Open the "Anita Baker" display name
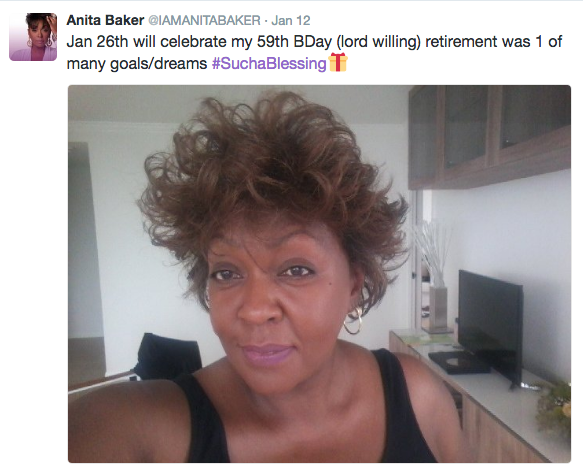 pos(105,20)
